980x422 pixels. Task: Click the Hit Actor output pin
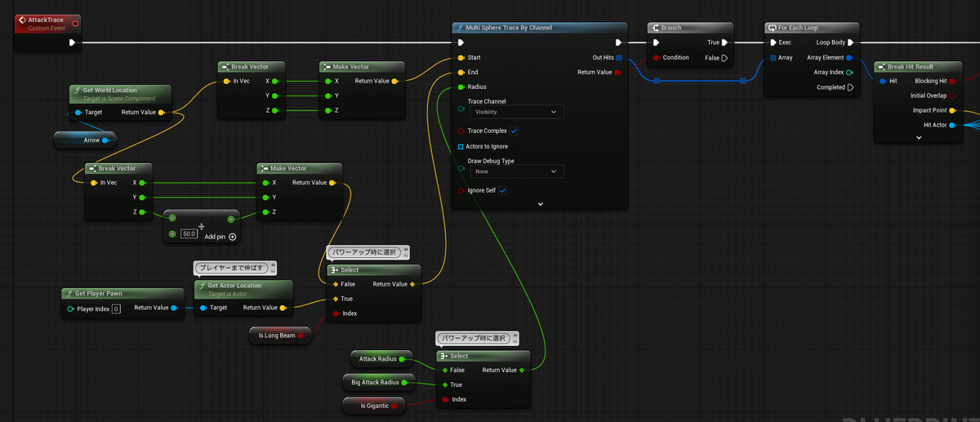952,125
